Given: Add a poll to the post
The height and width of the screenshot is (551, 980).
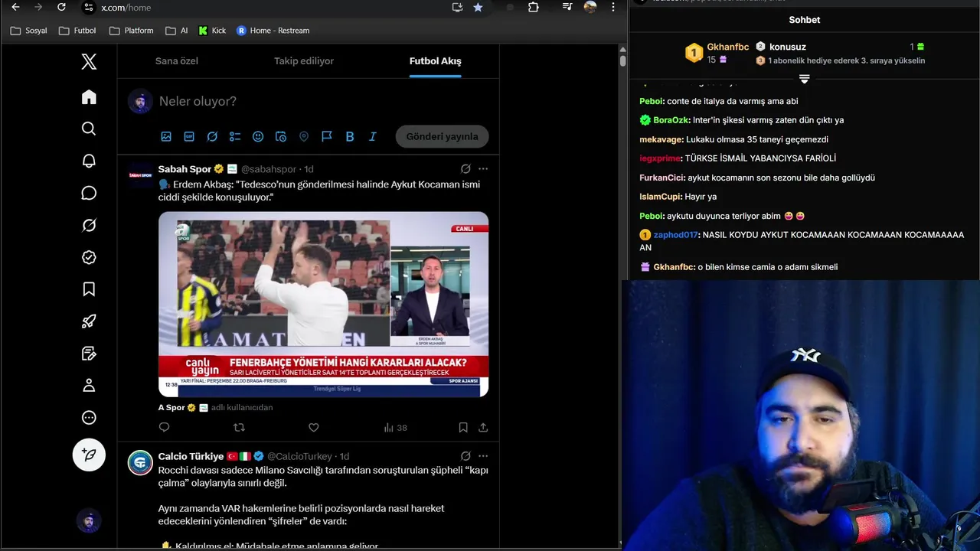Looking at the screenshot, I should (235, 136).
